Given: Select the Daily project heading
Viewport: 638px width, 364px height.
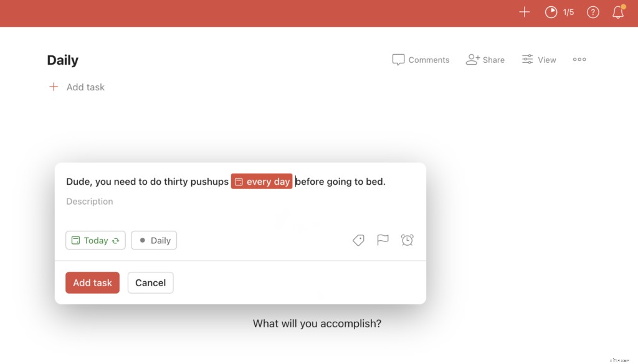Looking at the screenshot, I should point(62,60).
